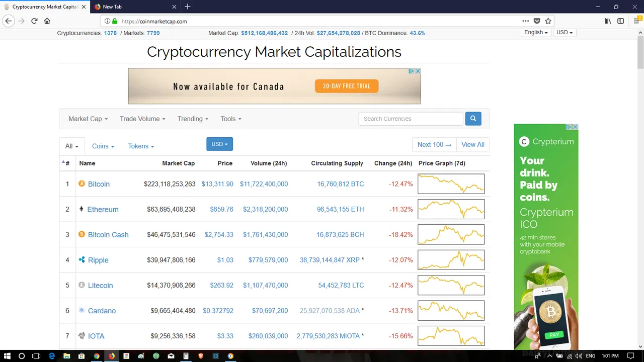
Task: Go to Next 100 currencies
Action: coord(435,144)
